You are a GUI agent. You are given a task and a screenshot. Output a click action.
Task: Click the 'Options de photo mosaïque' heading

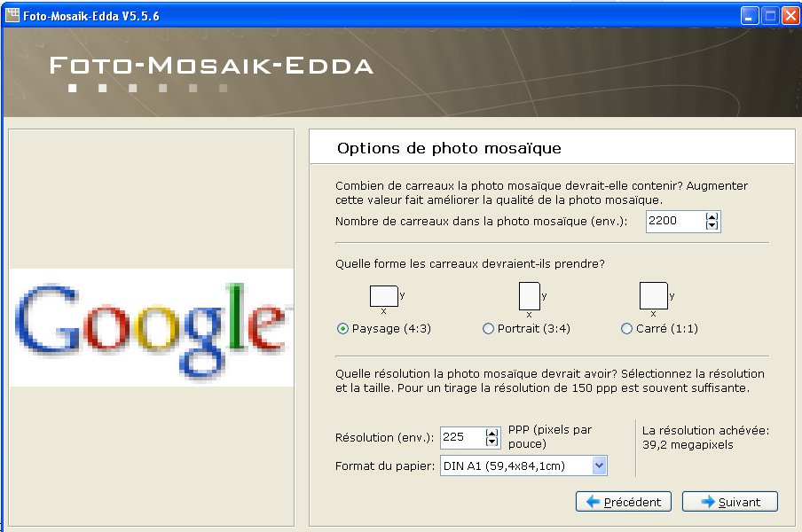point(449,148)
